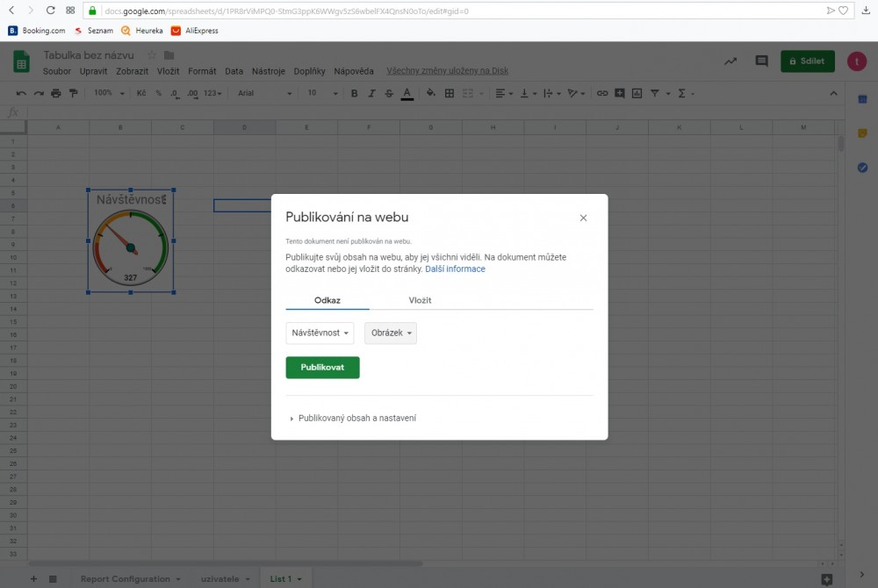
Task: Open the Obrázek format dropdown
Action: pyautogui.click(x=391, y=333)
